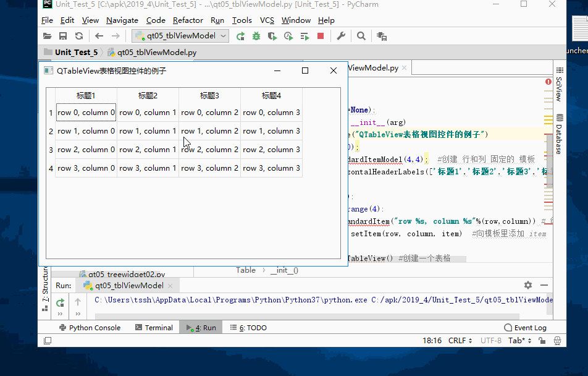
Task: Click the 标题1 column header in table
Action: point(86,96)
